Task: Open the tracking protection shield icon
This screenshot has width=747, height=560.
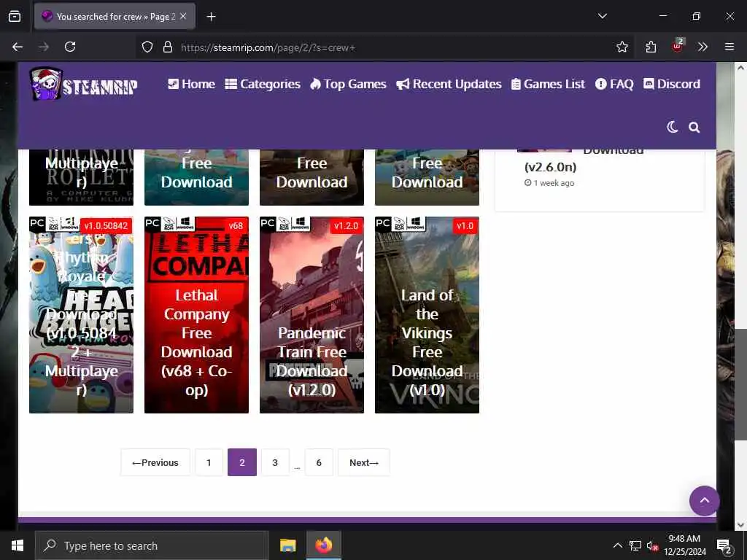Action: coord(147,47)
